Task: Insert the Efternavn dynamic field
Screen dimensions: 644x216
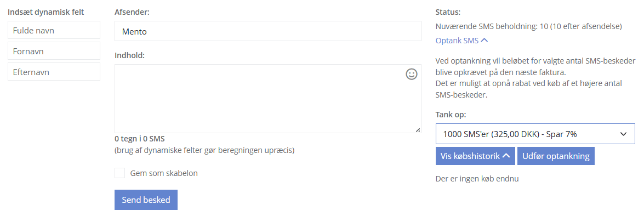Action: click(54, 72)
